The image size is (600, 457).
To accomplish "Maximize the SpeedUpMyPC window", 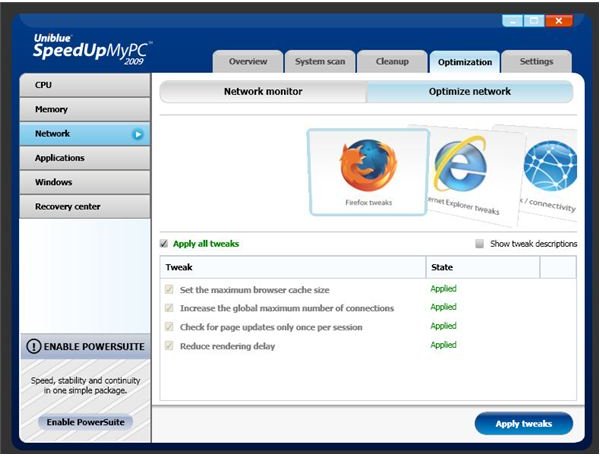I will [x=534, y=21].
